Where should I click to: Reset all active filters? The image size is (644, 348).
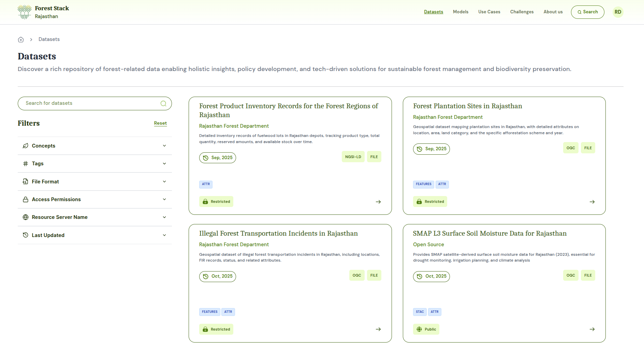click(x=160, y=123)
